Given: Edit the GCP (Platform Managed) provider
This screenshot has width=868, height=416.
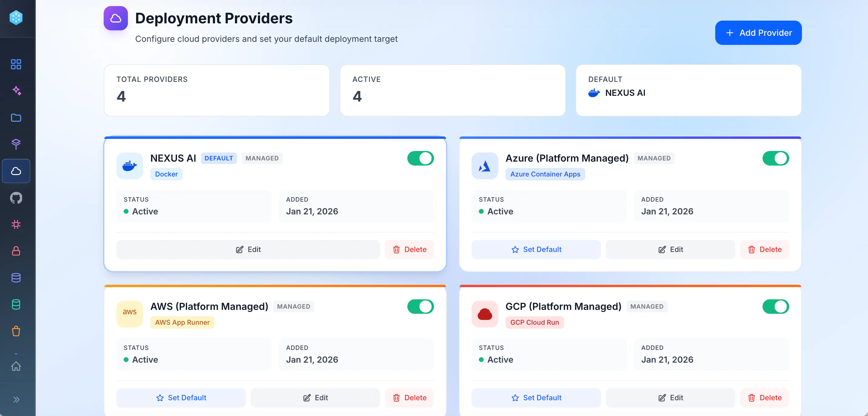Looking at the screenshot, I should click(670, 398).
